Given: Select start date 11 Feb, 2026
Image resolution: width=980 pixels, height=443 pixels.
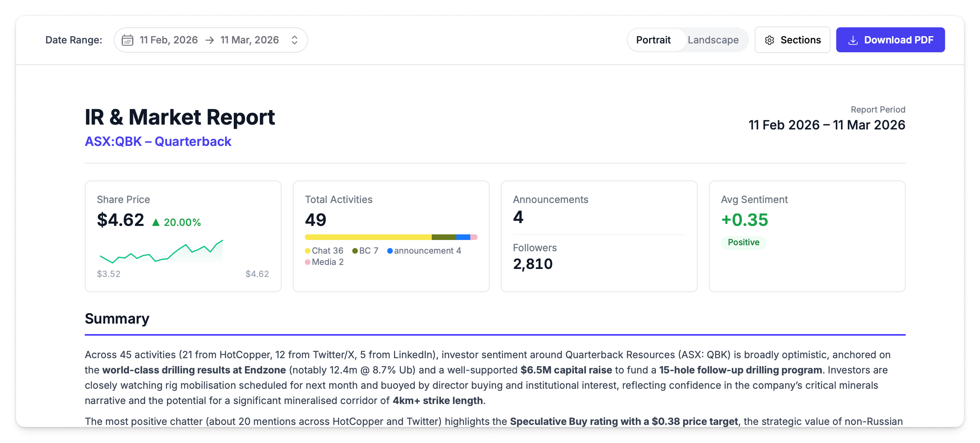Looking at the screenshot, I should tap(168, 40).
